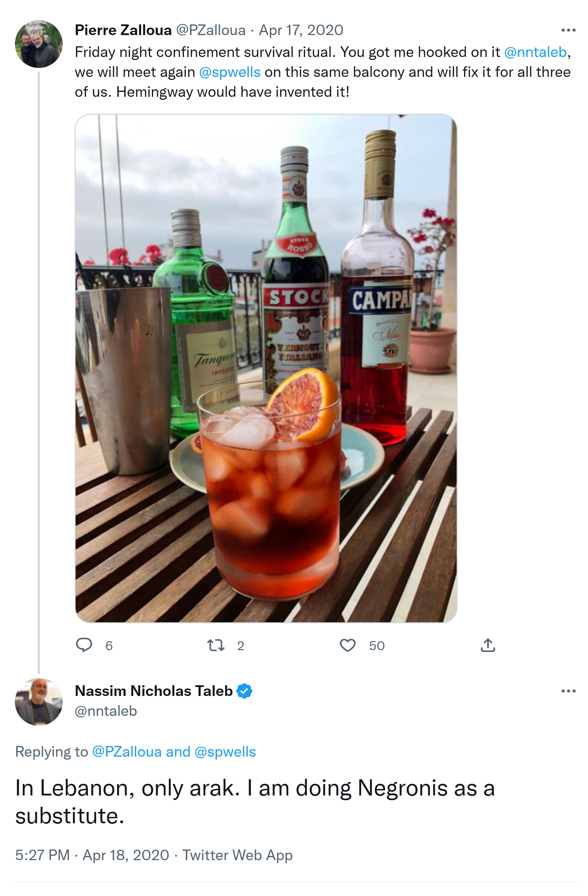
Task: Open the more options menu on Taleb's reply
Action: click(568, 691)
